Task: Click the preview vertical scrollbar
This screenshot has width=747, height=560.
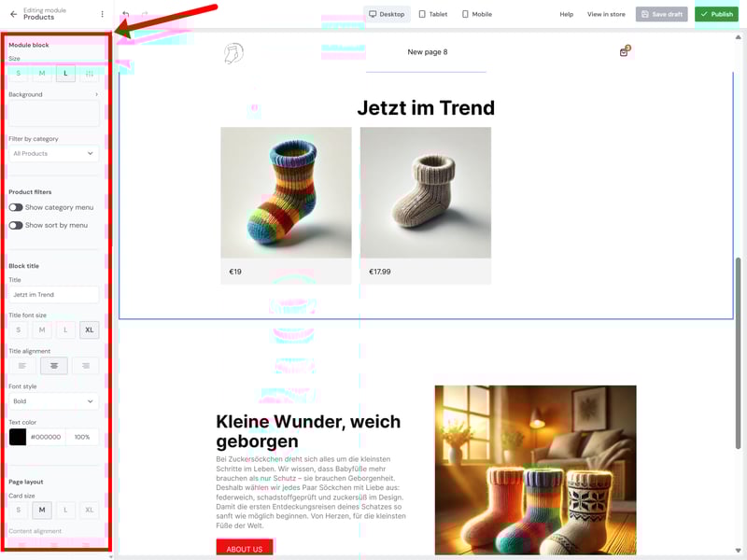Action: 738,353
